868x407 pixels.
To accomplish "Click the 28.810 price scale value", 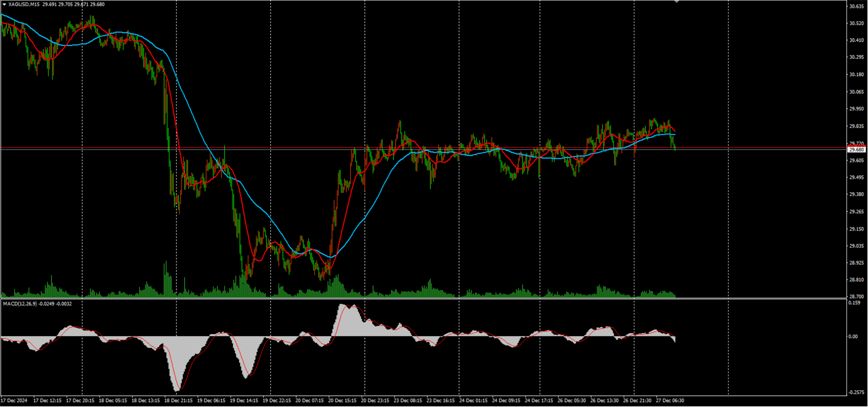I will point(857,280).
